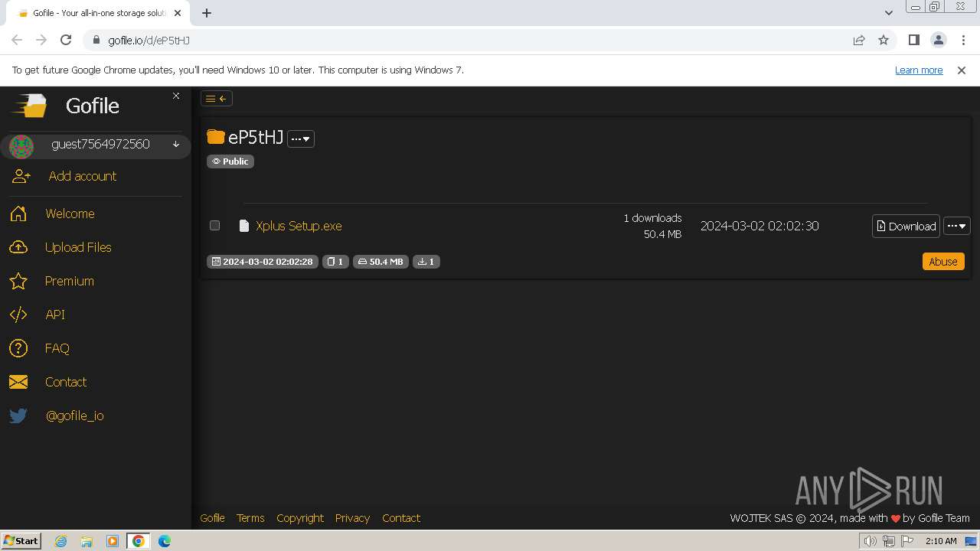Select the Gofile browser tab
Image resolution: width=980 pixels, height=551 pixels.
pyautogui.click(x=100, y=13)
